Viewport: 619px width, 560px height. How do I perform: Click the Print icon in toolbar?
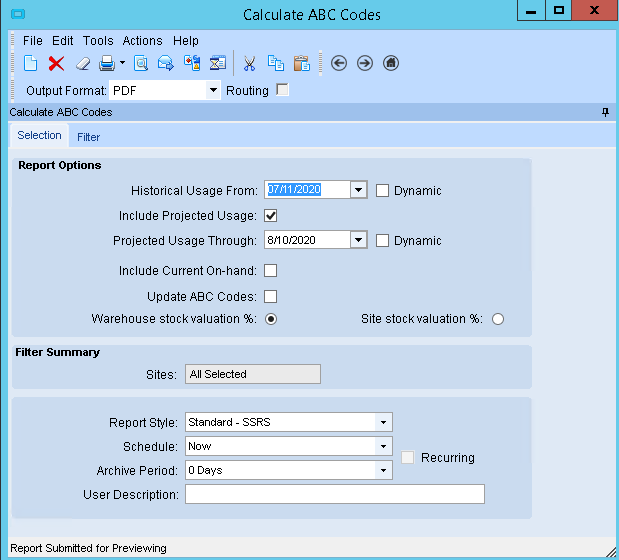107,63
